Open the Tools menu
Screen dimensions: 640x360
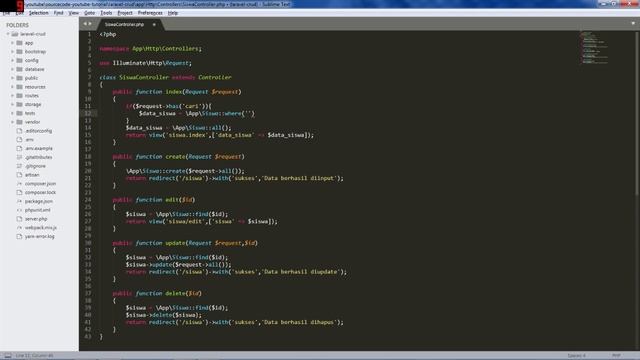coord(106,13)
